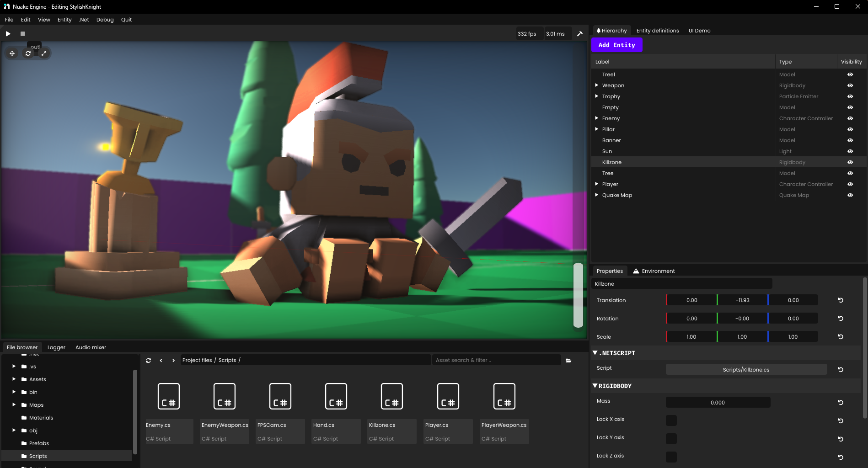The image size is (868, 468).
Task: Select the FPSCam.cs script icon
Action: point(280,396)
